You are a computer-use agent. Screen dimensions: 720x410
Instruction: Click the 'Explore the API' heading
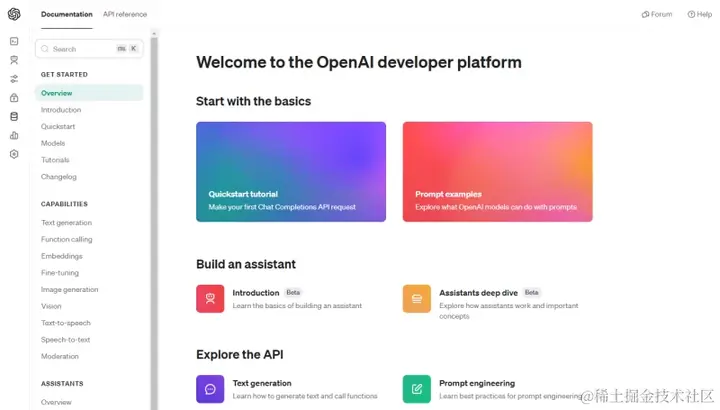pos(240,354)
